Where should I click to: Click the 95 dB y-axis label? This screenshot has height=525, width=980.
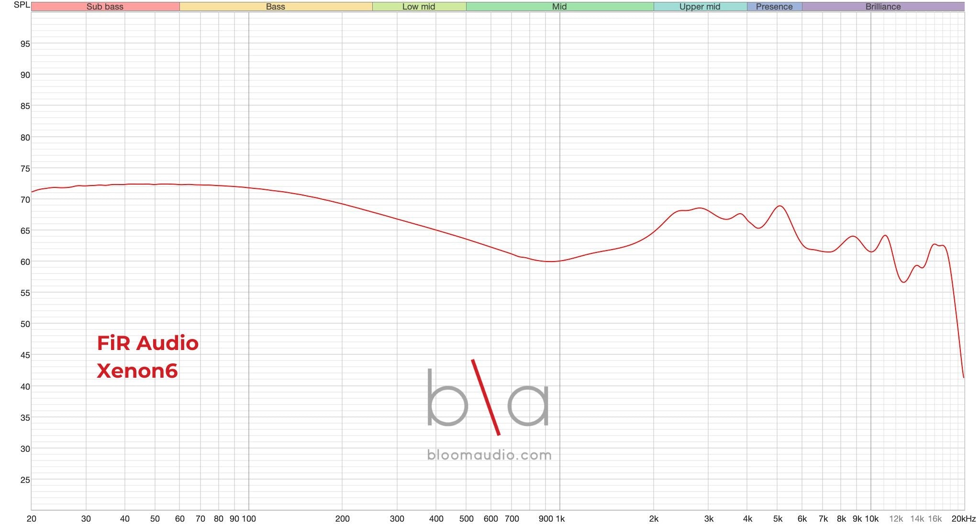(x=25, y=44)
